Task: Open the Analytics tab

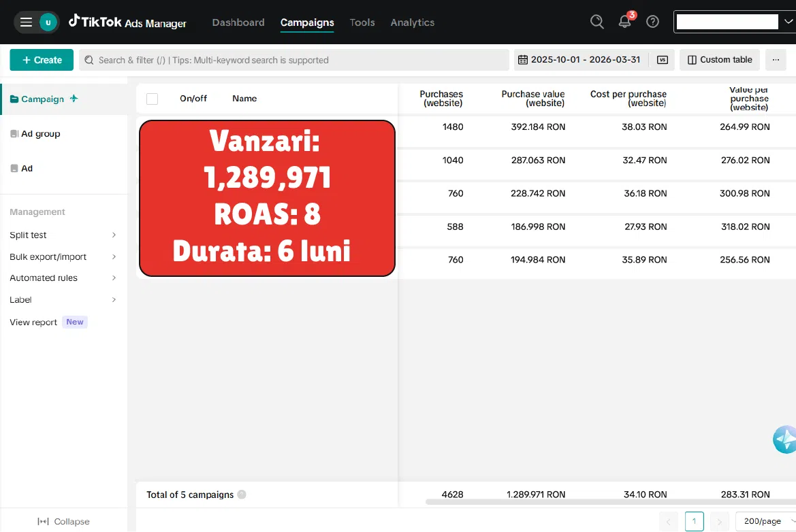Action: (412, 22)
